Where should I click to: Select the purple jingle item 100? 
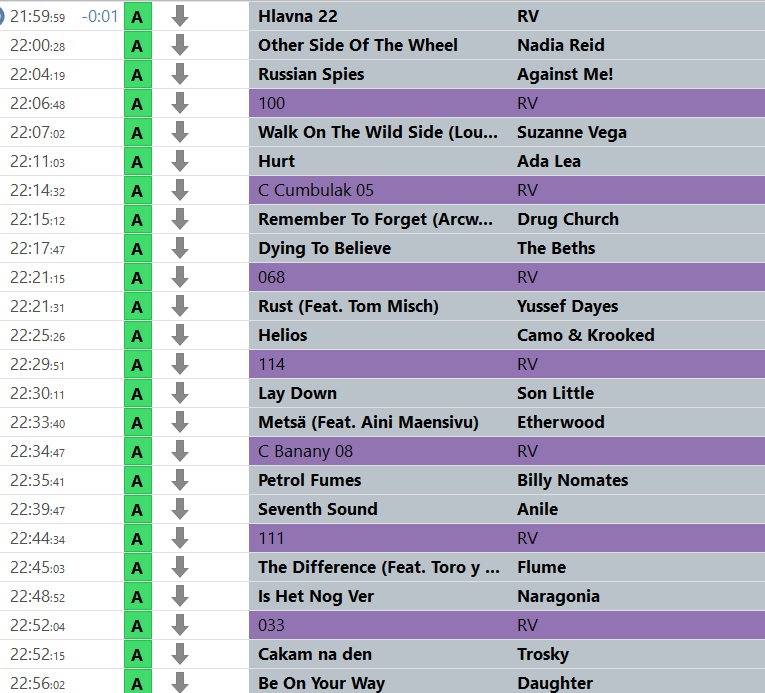point(271,103)
